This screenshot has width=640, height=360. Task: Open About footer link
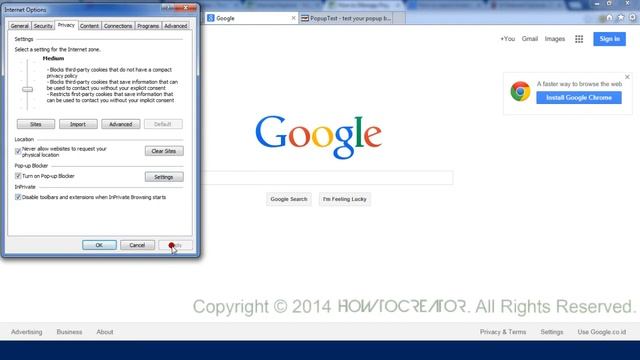point(105,332)
